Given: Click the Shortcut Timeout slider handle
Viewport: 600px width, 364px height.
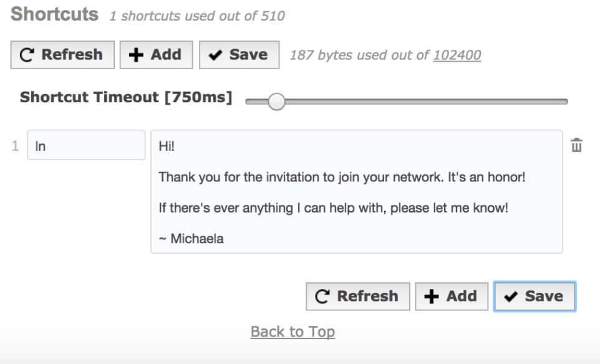Looking at the screenshot, I should [276, 101].
